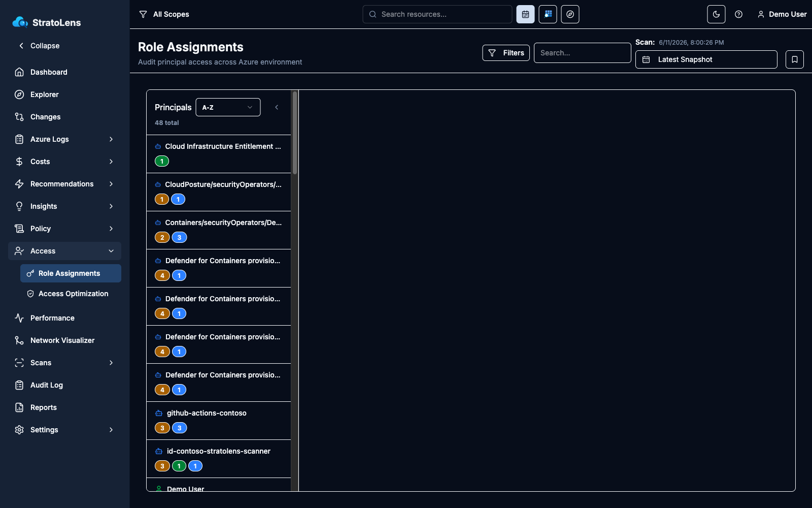Viewport: 812px width, 508px height.
Task: Click the Access Optimization shield icon
Action: [30, 294]
